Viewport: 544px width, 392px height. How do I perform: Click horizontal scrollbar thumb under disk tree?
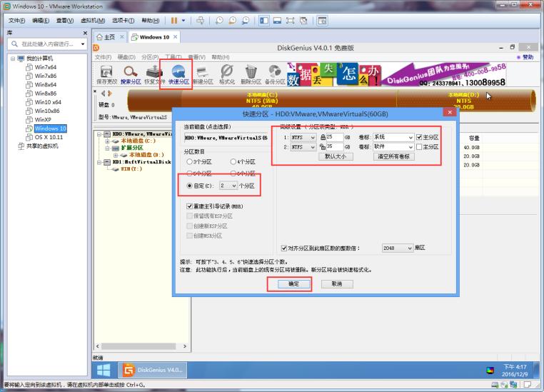pos(138,346)
